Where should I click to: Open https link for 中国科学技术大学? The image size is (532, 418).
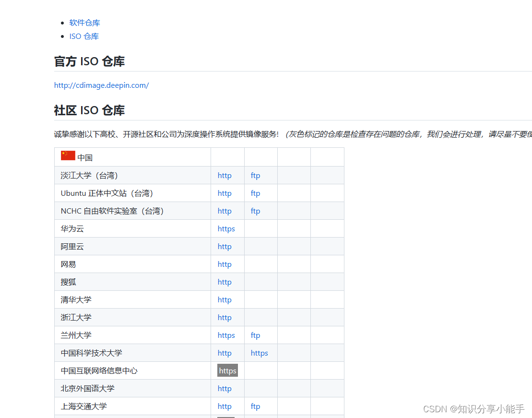point(260,353)
